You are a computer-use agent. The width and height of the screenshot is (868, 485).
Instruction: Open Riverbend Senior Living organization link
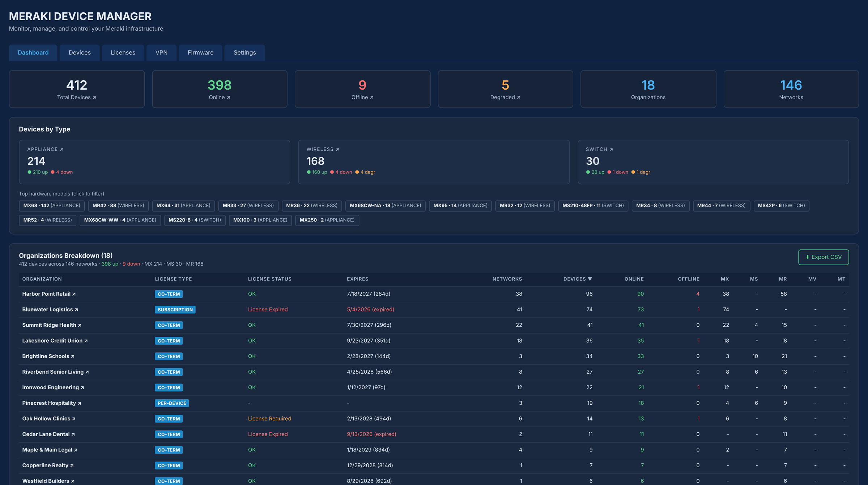[55, 372]
